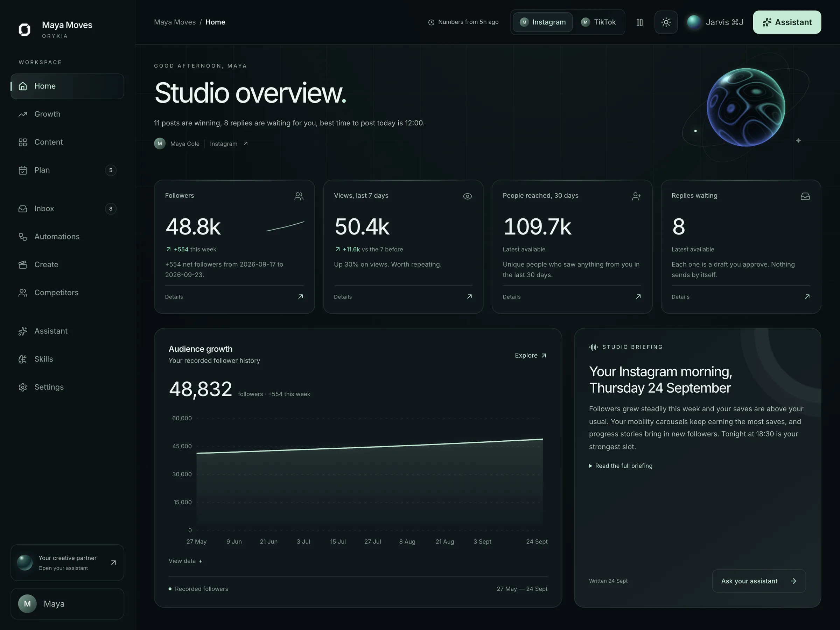
Task: Click the Followers sparkline trend chart
Action: click(285, 226)
